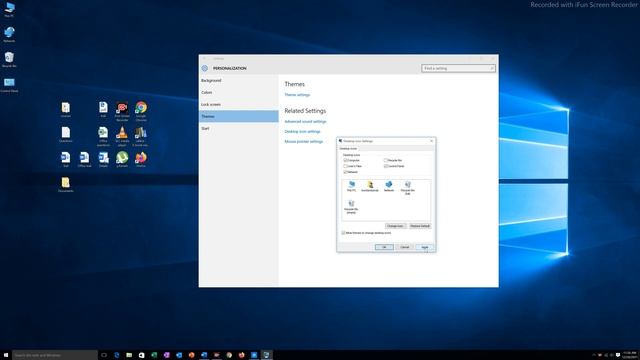Open Desktop icon settings link
This screenshot has width=640, height=360.
tap(302, 131)
